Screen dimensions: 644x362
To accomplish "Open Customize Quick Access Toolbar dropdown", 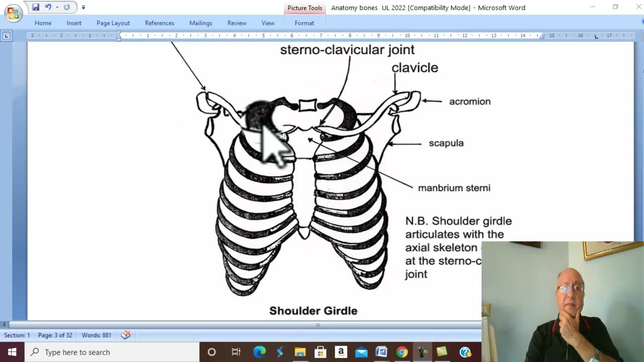I will pos(83,7).
